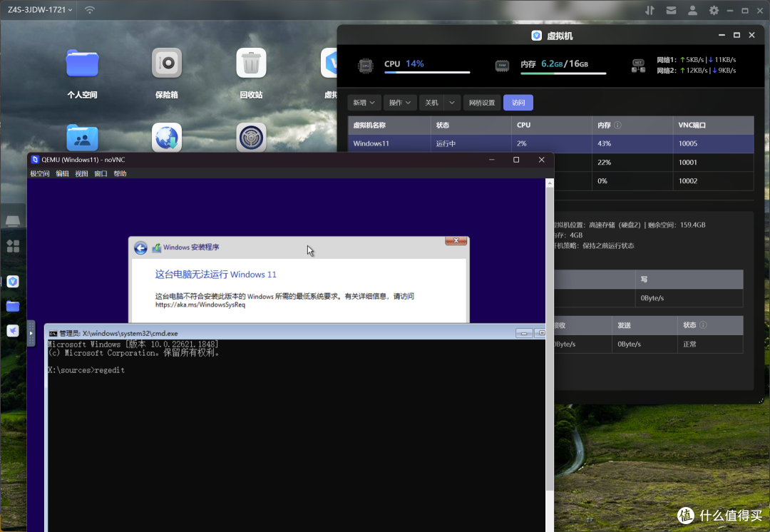Open the settings gear in the top bar
Screen dimensions: 770x532
click(x=714, y=10)
